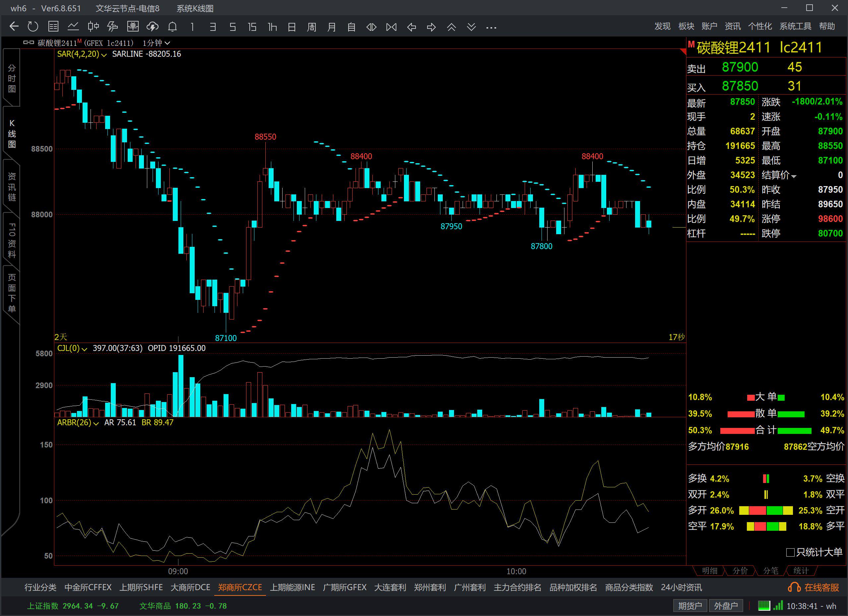The image size is (848, 616).
Task: Switch to 页面下单 side tab
Action: pyautogui.click(x=12, y=293)
